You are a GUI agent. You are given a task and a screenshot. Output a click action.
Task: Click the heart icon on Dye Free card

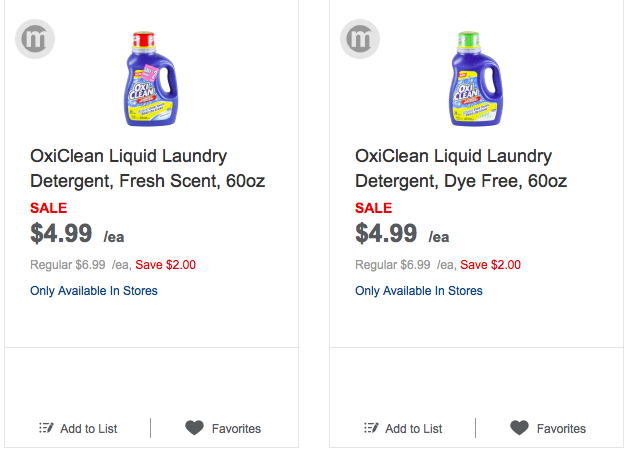click(x=519, y=428)
